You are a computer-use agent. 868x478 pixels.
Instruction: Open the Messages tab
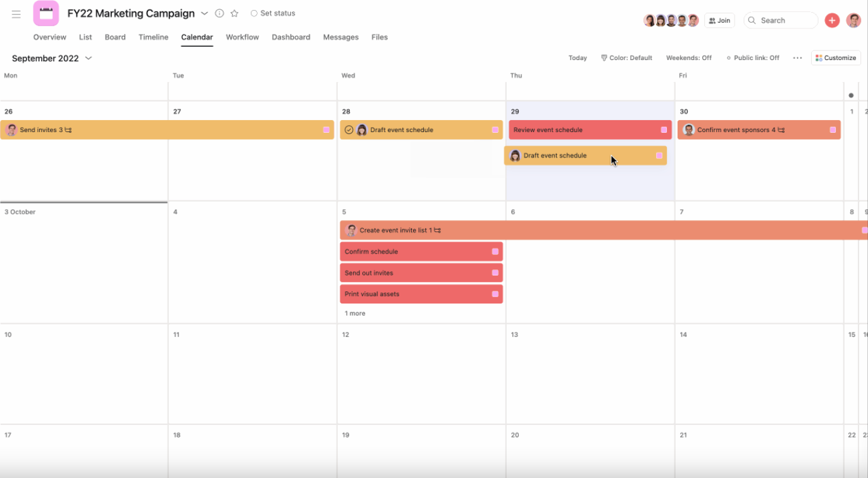click(x=340, y=37)
